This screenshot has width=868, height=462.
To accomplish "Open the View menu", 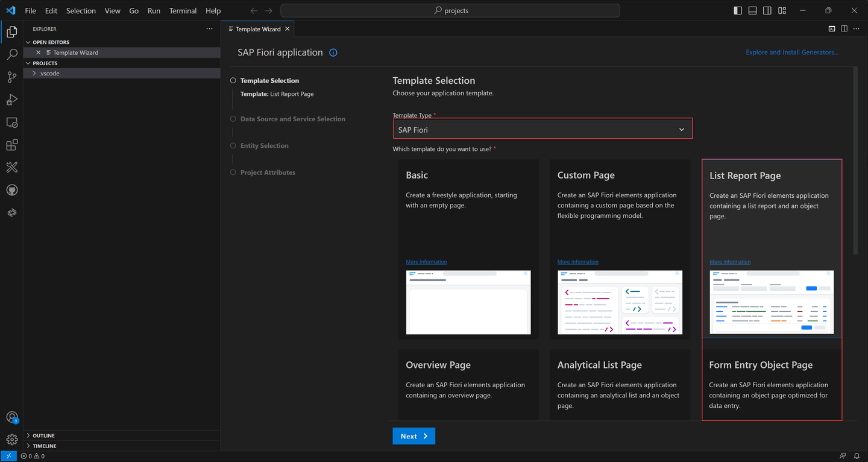I will (x=112, y=11).
